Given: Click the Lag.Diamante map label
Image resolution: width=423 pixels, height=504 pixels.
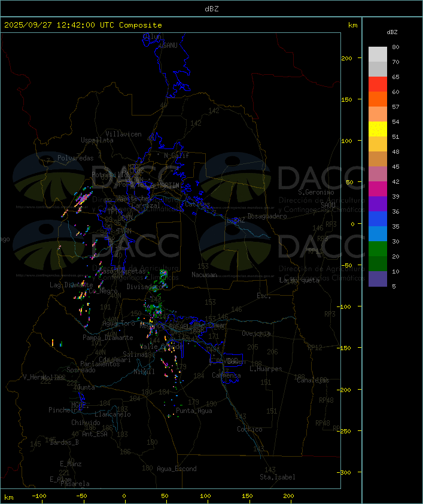Looking at the screenshot, I should pos(71,285).
